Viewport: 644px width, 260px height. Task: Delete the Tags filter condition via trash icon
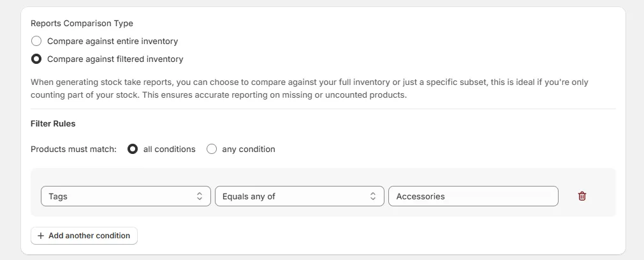coord(582,196)
